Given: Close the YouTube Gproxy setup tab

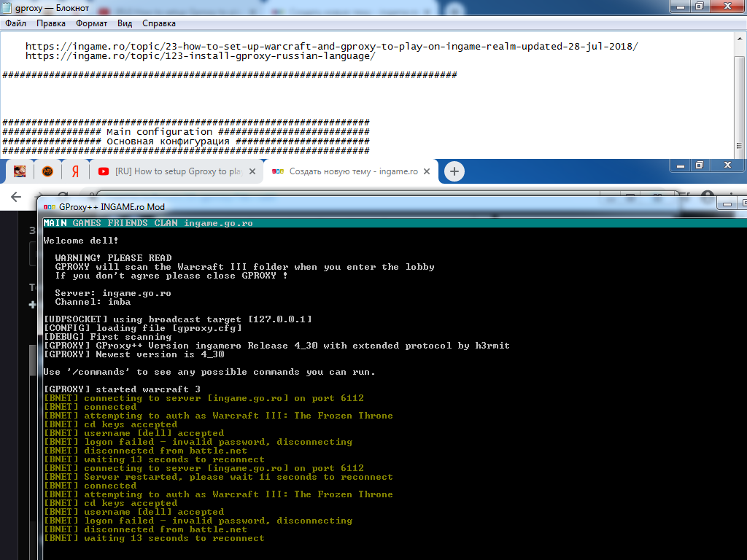Looking at the screenshot, I should coord(253,171).
